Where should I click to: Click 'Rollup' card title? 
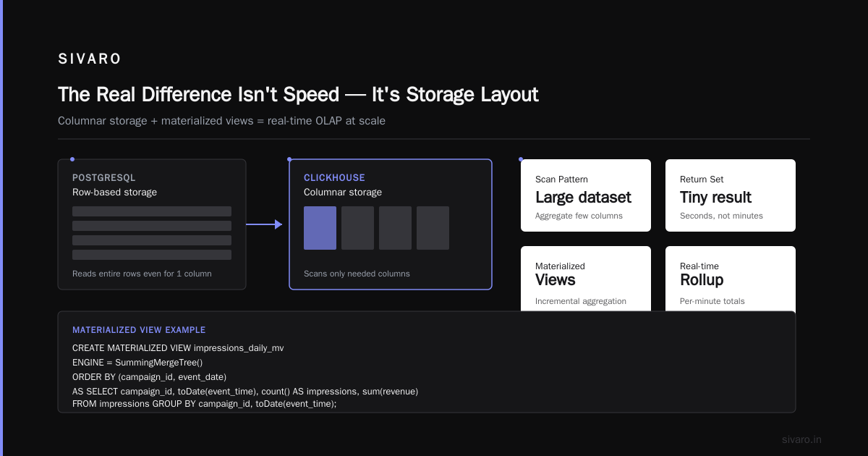702,280
